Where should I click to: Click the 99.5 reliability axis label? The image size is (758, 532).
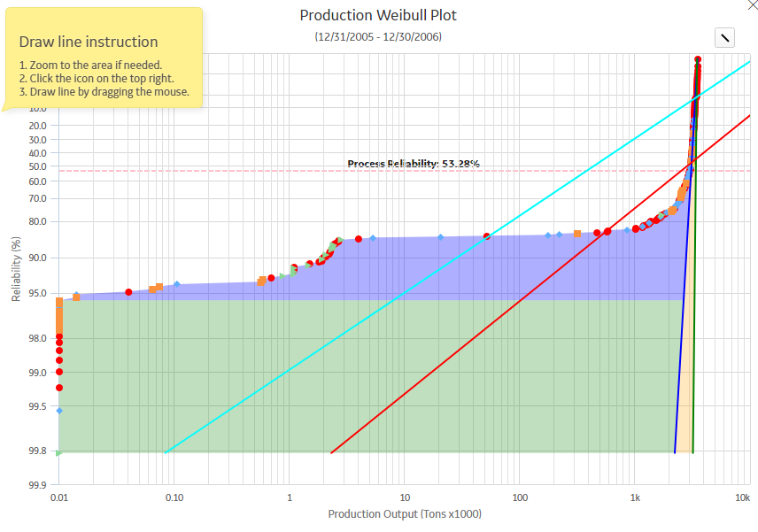pyautogui.click(x=38, y=406)
